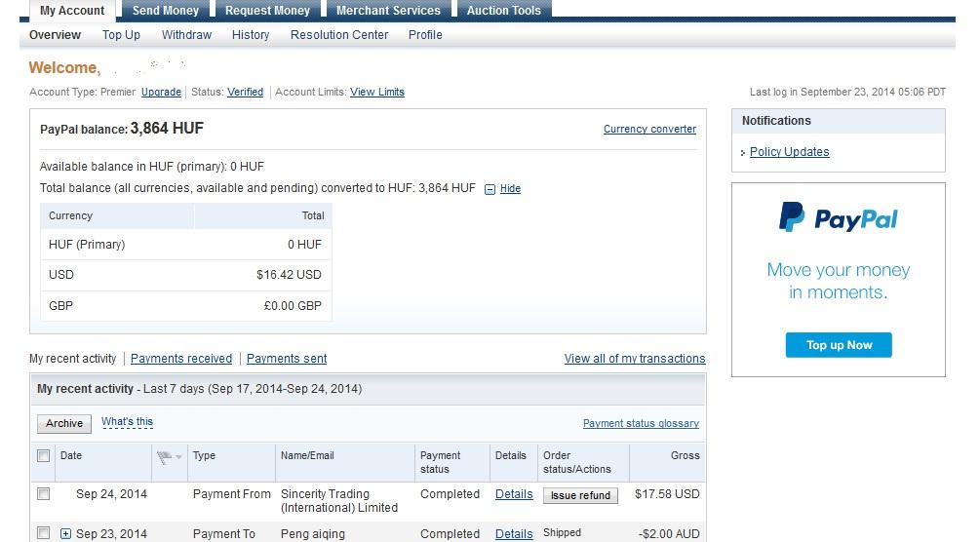980x542 pixels.
Task: Click the 0 HUF total cell
Action: (304, 245)
